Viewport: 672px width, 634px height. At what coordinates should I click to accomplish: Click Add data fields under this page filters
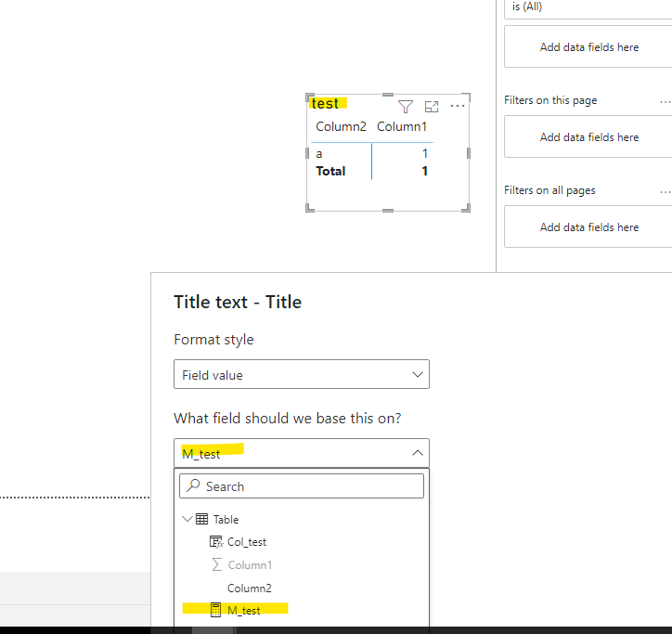(588, 136)
